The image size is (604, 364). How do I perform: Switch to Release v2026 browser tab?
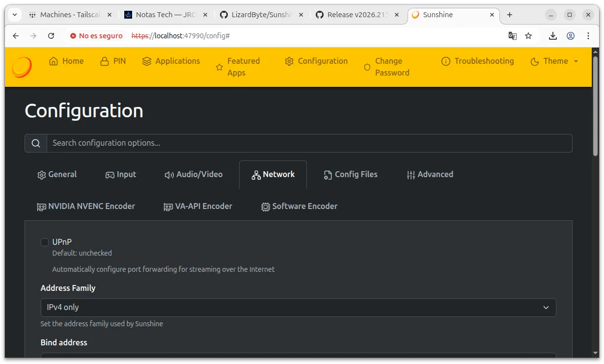357,15
